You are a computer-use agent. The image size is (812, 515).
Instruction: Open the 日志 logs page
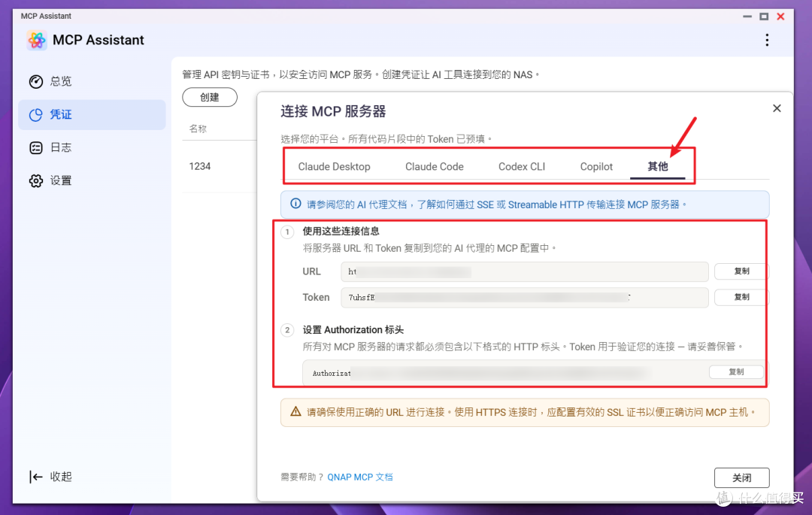(92, 147)
